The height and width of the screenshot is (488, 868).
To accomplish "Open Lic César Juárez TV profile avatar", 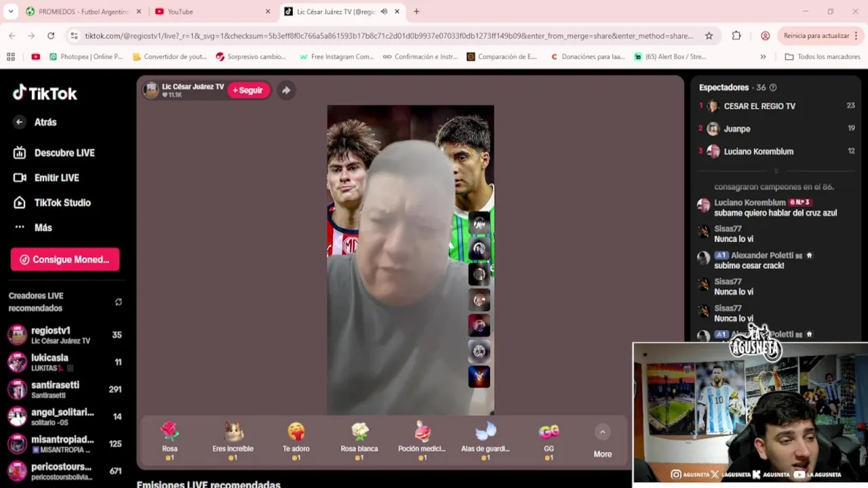I will [x=151, y=90].
